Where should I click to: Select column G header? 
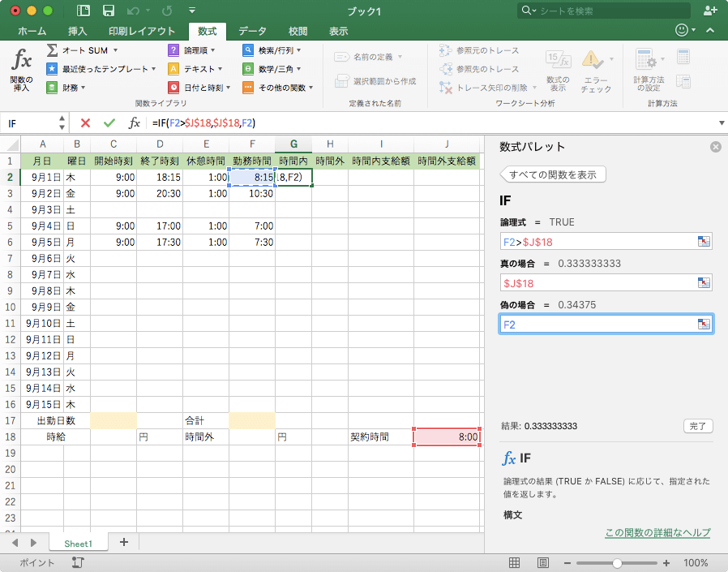(x=293, y=144)
